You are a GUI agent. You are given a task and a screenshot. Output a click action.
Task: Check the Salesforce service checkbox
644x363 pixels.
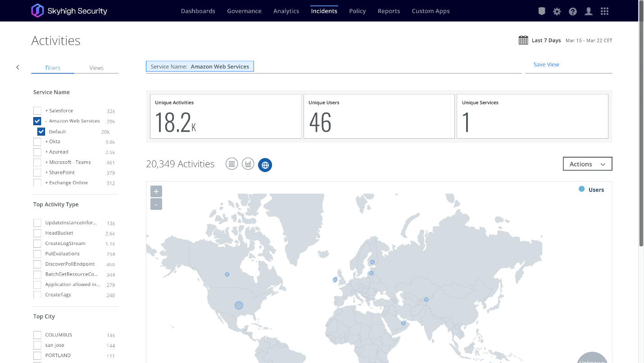tap(37, 111)
